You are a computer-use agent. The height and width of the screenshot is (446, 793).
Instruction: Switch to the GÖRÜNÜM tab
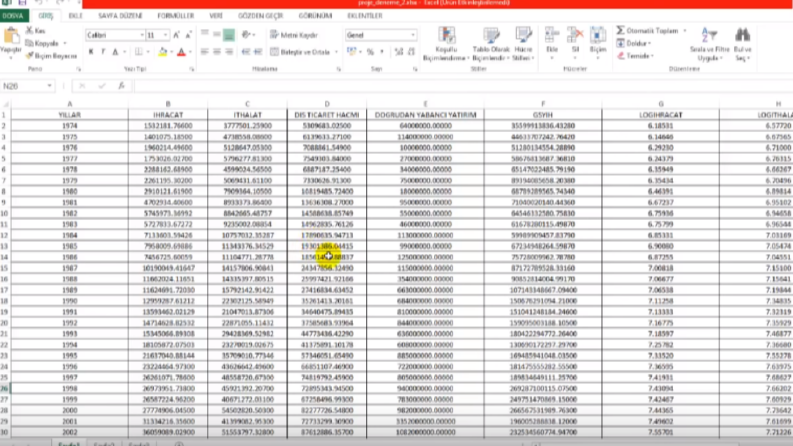tap(315, 16)
